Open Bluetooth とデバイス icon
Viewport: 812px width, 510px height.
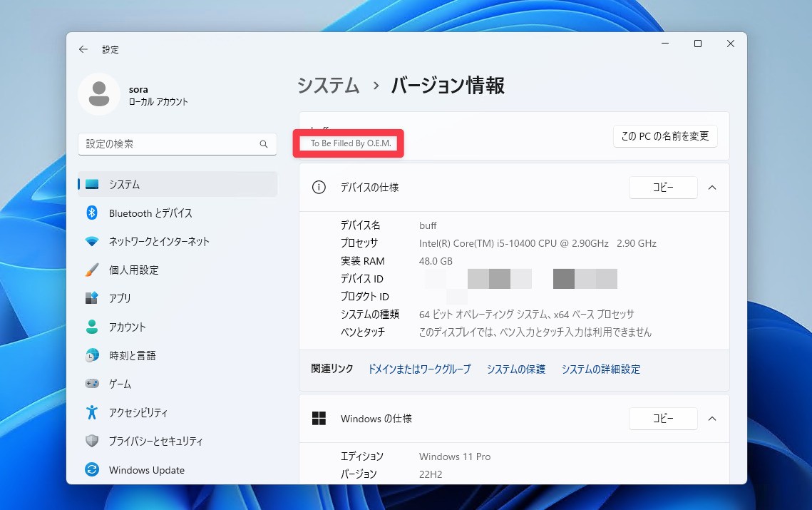92,213
